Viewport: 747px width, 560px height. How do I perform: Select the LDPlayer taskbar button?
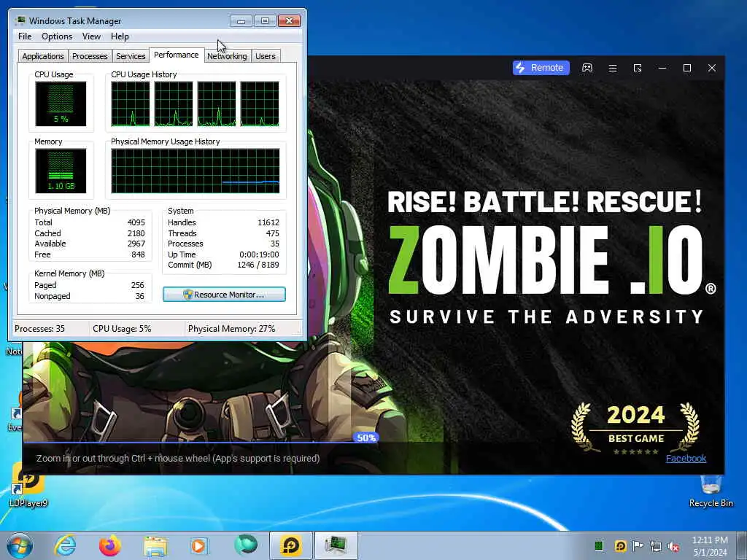click(x=291, y=545)
